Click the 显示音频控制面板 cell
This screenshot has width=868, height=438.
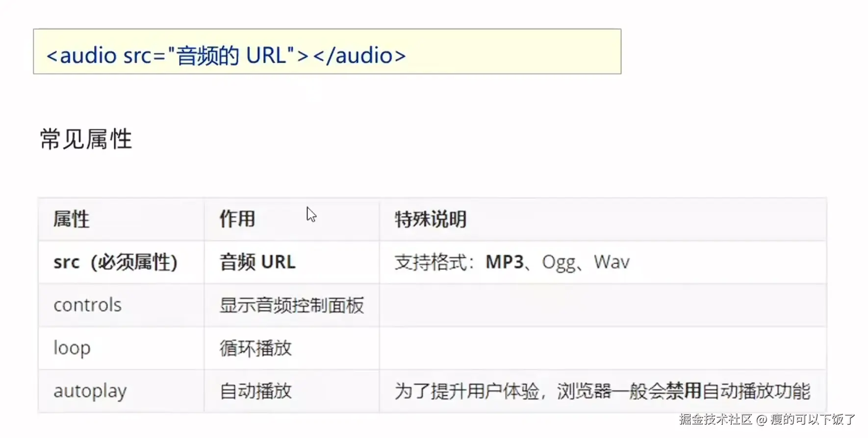(292, 305)
